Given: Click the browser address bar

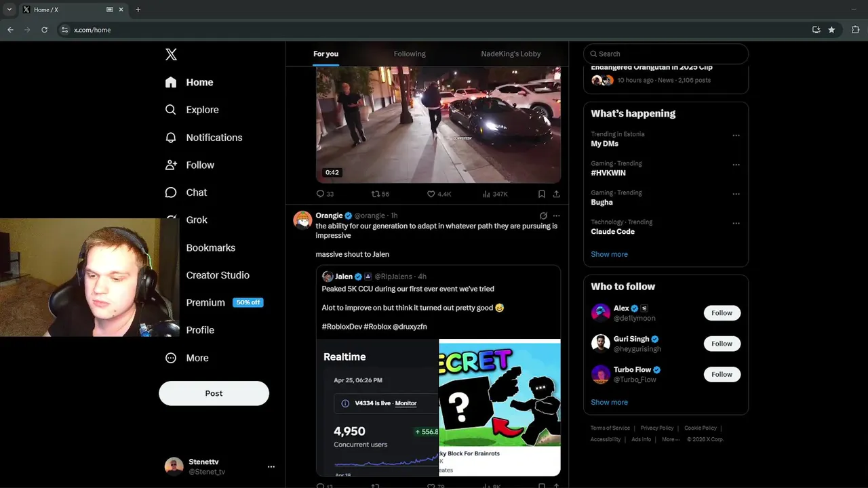Looking at the screenshot, I should [434, 30].
